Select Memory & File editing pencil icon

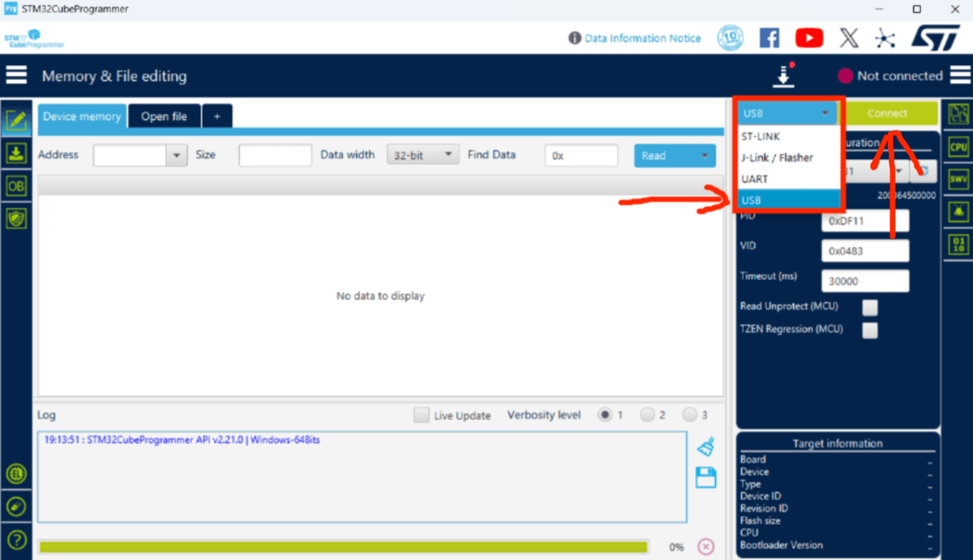click(x=16, y=120)
